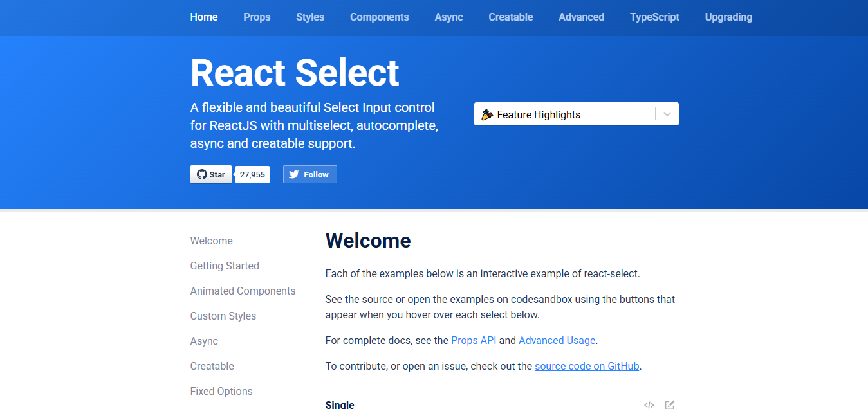Click the 27,955 star count badge

pyautogui.click(x=252, y=174)
